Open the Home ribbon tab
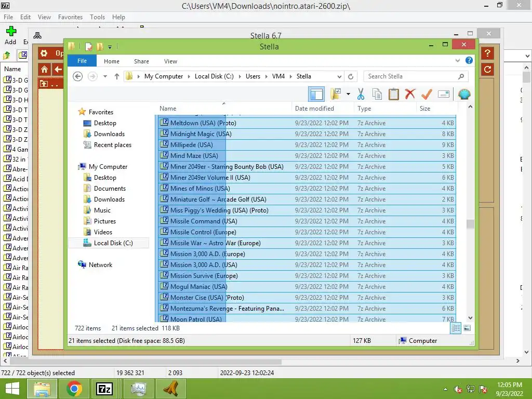Screen dimensions: 532x399 pyautogui.click(x=112, y=61)
